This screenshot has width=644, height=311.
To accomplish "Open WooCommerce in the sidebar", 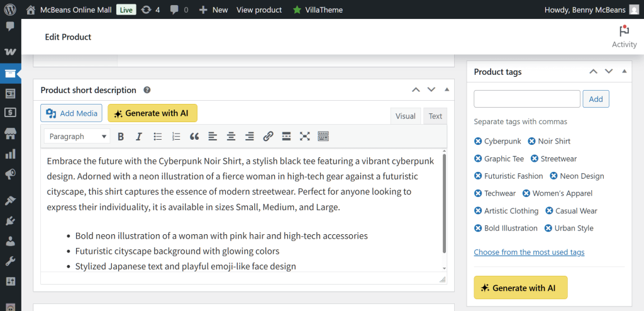I will [10, 52].
